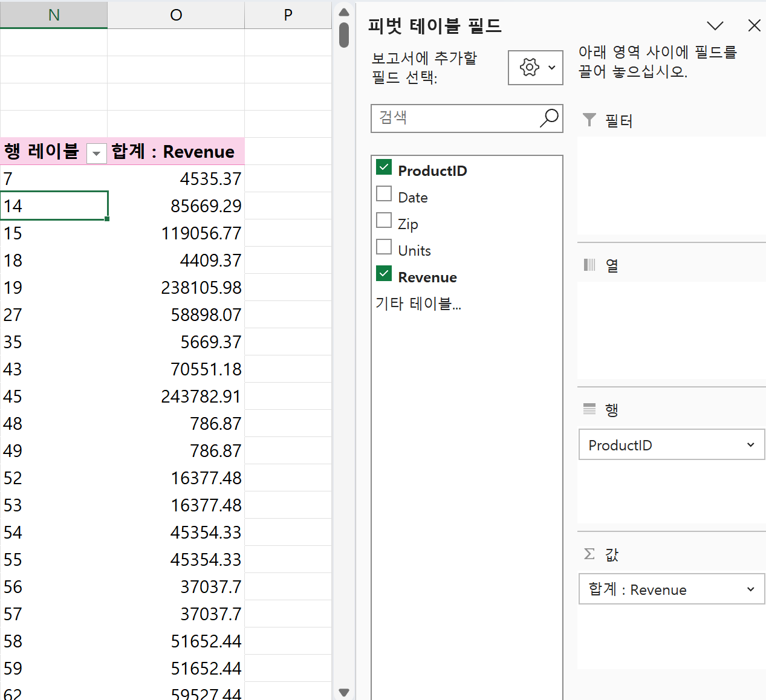Uncheck the ProductID field checkbox
Screen dimensions: 766x700
(384, 167)
